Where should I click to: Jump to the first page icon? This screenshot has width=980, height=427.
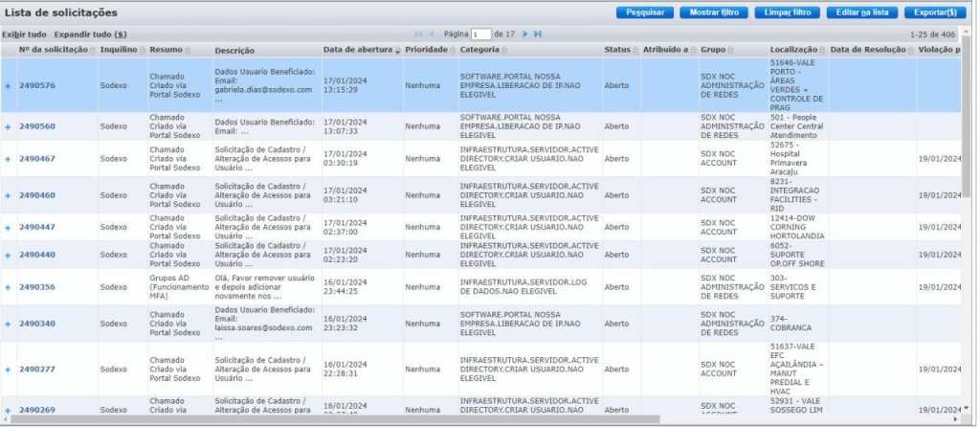418,34
